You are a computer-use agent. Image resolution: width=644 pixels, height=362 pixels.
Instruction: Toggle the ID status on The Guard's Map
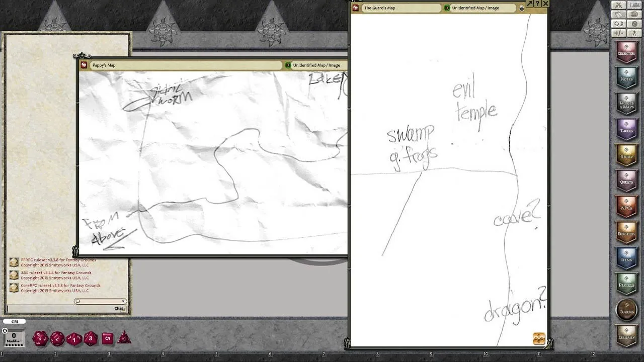(x=447, y=8)
